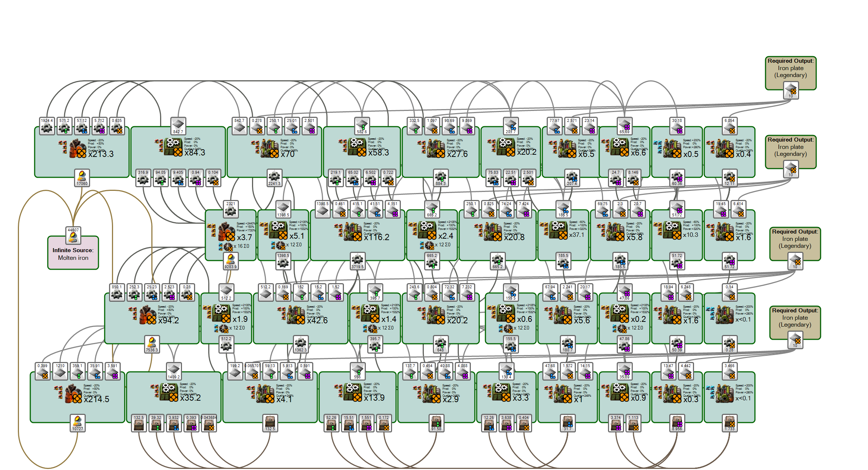Click the legendary gear output labeled 0.104

pos(213,178)
